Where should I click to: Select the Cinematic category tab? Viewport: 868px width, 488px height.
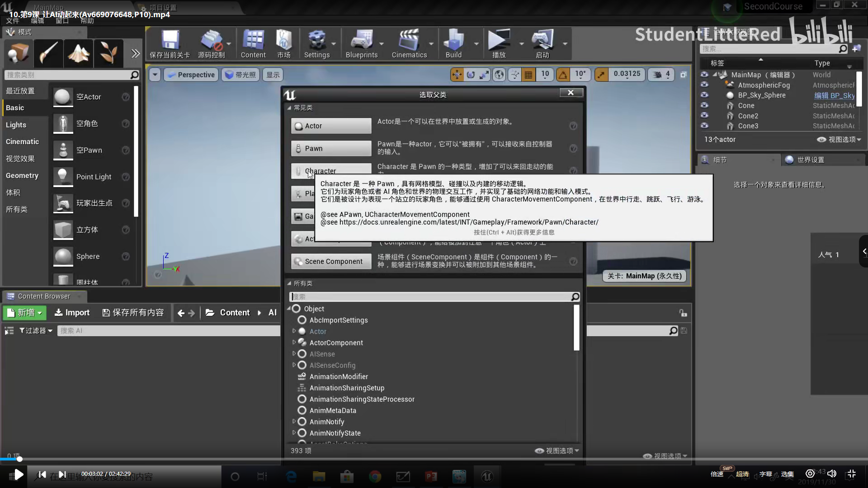(22, 141)
